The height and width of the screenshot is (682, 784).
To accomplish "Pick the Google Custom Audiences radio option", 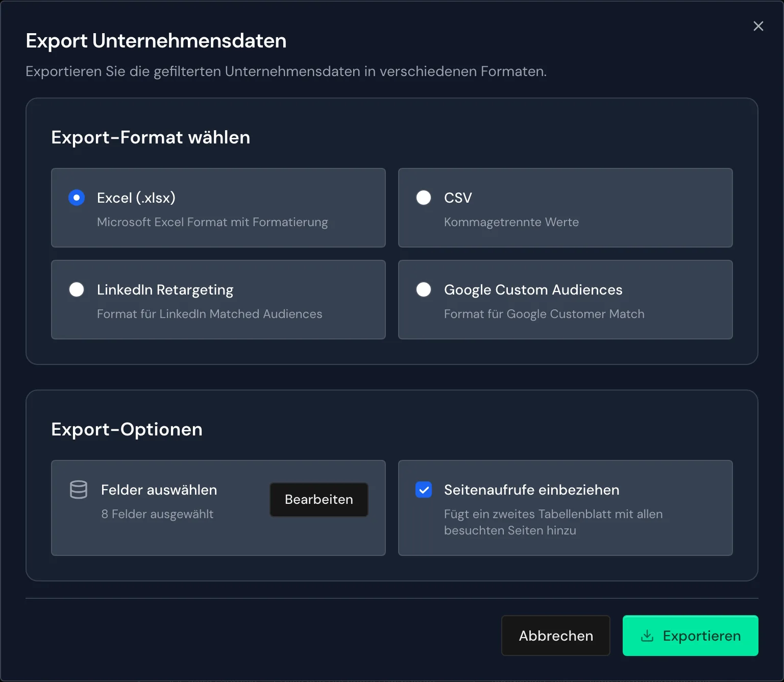I will tap(424, 289).
